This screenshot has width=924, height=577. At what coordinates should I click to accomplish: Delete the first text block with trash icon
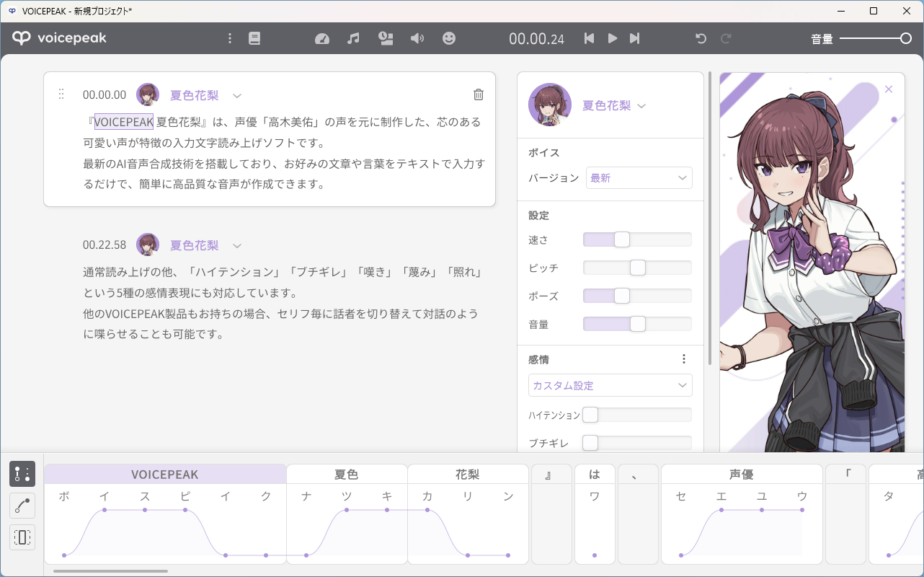click(479, 94)
